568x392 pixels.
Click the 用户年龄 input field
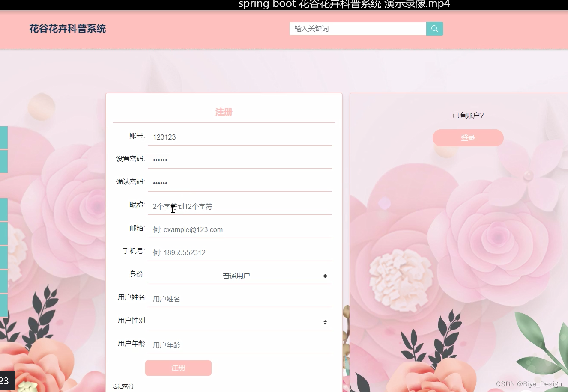[x=240, y=345]
